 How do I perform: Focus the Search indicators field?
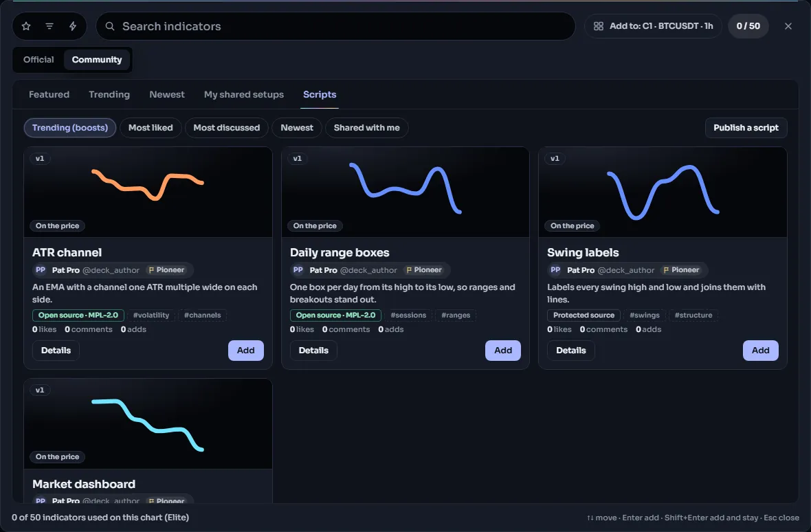[335, 26]
